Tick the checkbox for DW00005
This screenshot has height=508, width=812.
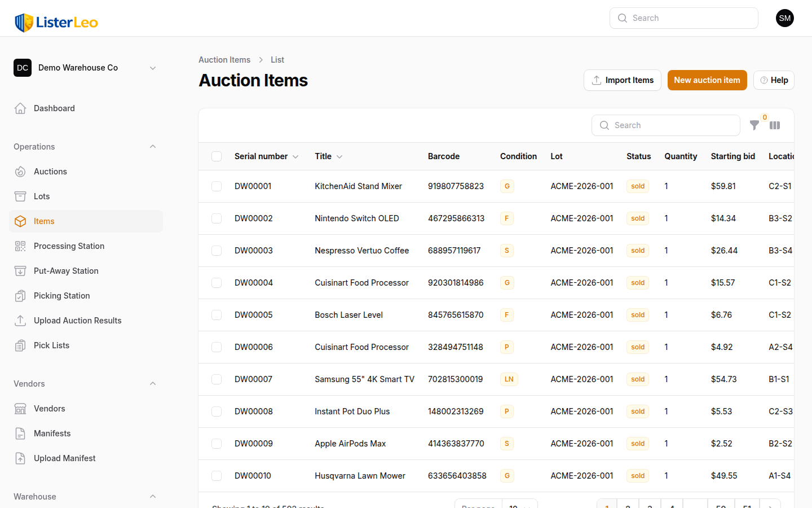pos(217,315)
